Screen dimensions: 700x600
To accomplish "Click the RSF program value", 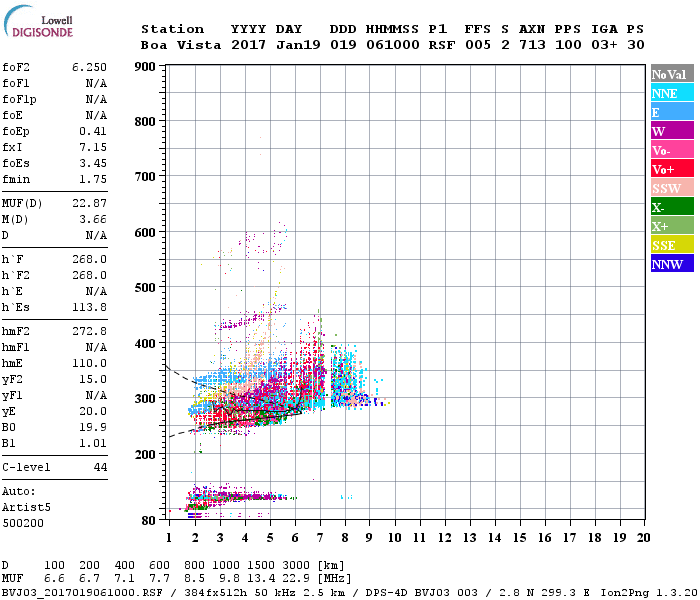I will 442,45.
